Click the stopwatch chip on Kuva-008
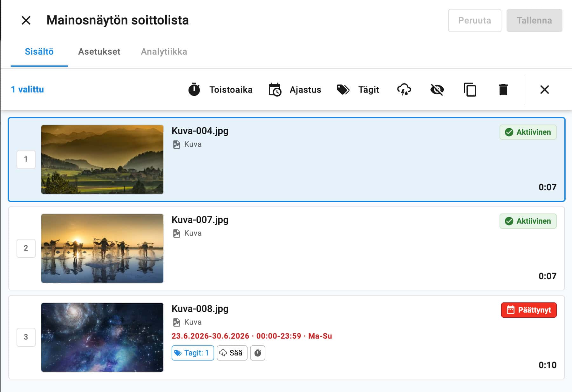 tap(257, 353)
